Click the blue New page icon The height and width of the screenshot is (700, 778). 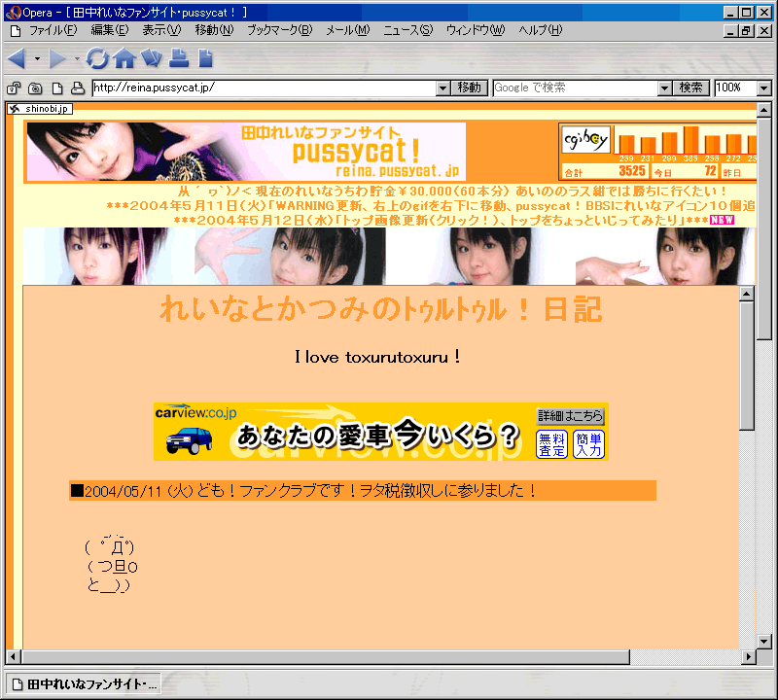205,58
